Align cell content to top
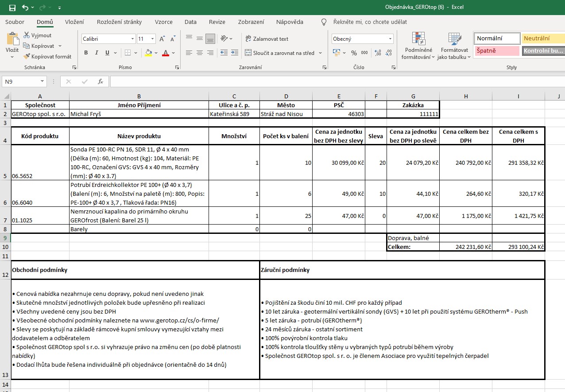Screen dimensions: 565x392 pyautogui.click(x=189, y=39)
